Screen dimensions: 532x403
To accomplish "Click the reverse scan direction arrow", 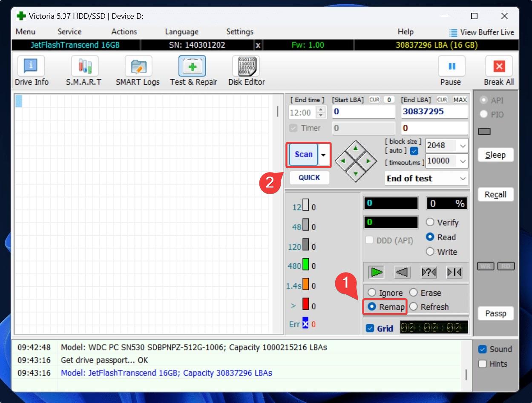I will coord(403,272).
